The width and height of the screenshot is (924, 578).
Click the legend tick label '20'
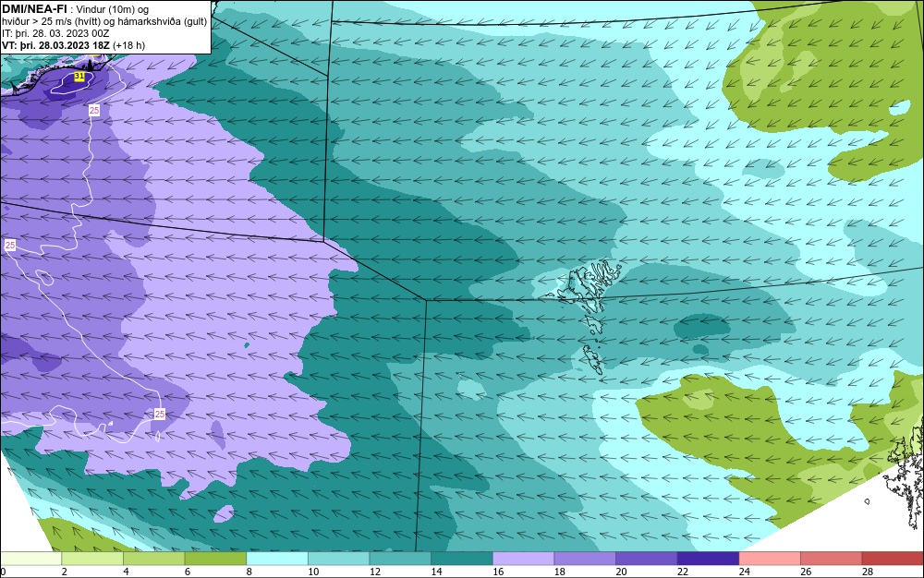(x=621, y=572)
